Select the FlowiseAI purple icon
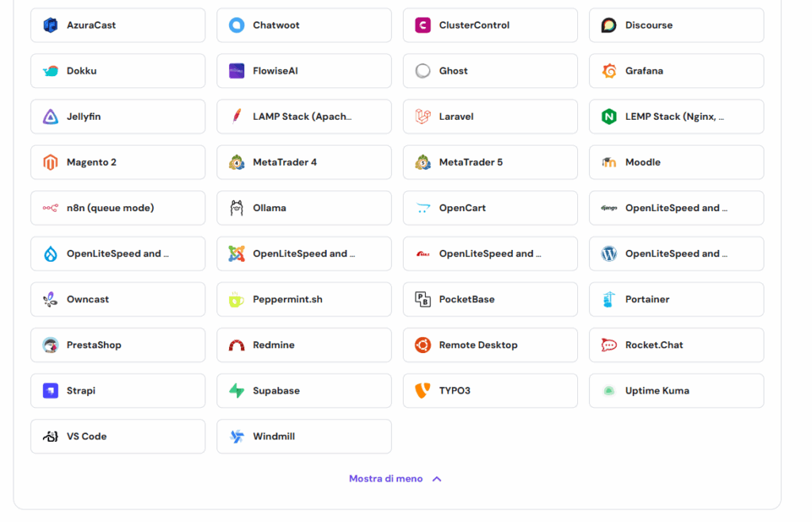This screenshot has width=812, height=522. [x=236, y=71]
